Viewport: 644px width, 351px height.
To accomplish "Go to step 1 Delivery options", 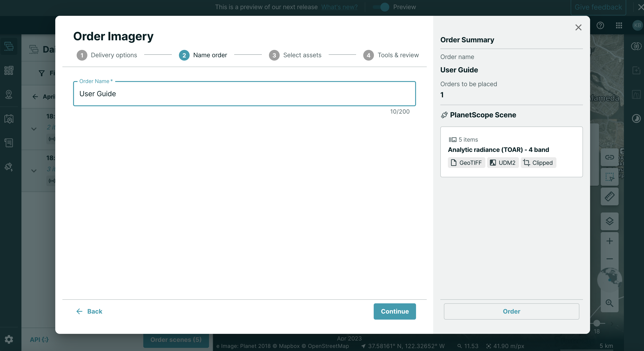I will (107, 55).
